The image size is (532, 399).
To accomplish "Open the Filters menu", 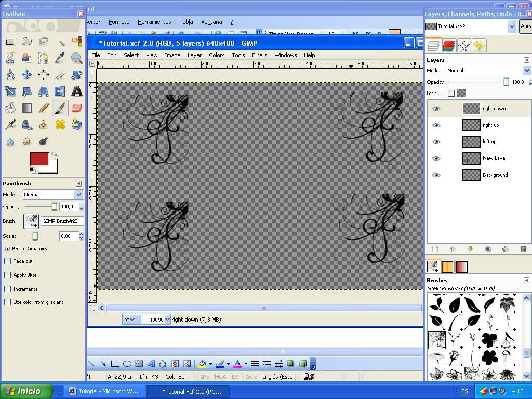I will click(259, 55).
